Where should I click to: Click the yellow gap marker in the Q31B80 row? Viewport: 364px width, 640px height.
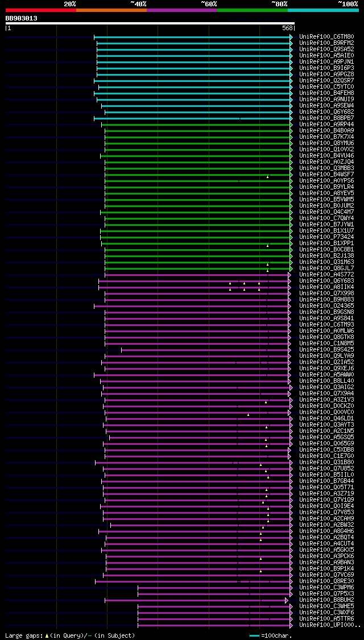click(x=260, y=465)
